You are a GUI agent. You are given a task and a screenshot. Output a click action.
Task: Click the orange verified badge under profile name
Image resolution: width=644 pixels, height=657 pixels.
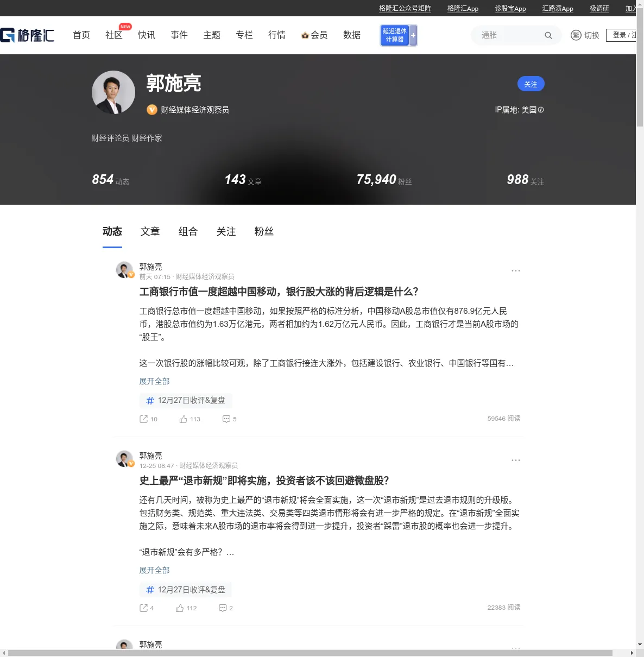[x=152, y=110]
